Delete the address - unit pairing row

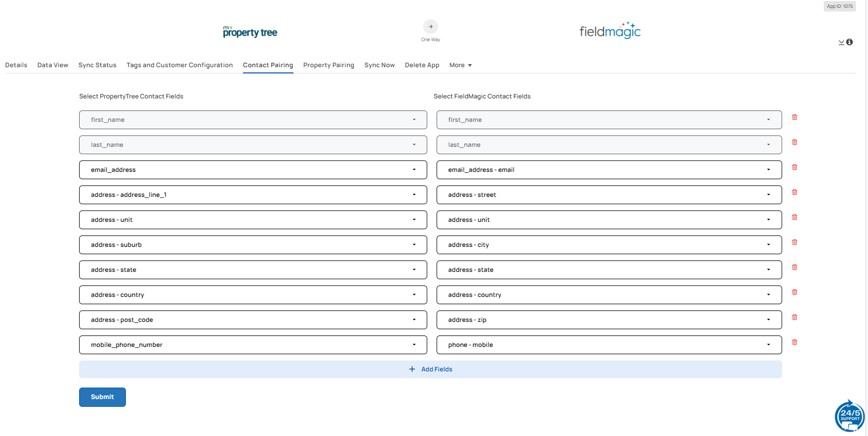click(x=795, y=217)
